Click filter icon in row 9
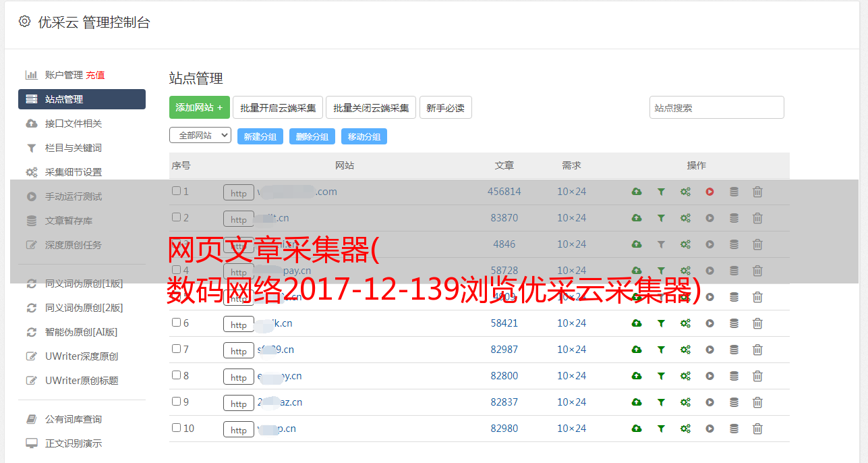This screenshot has height=463, width=868. [x=661, y=402]
